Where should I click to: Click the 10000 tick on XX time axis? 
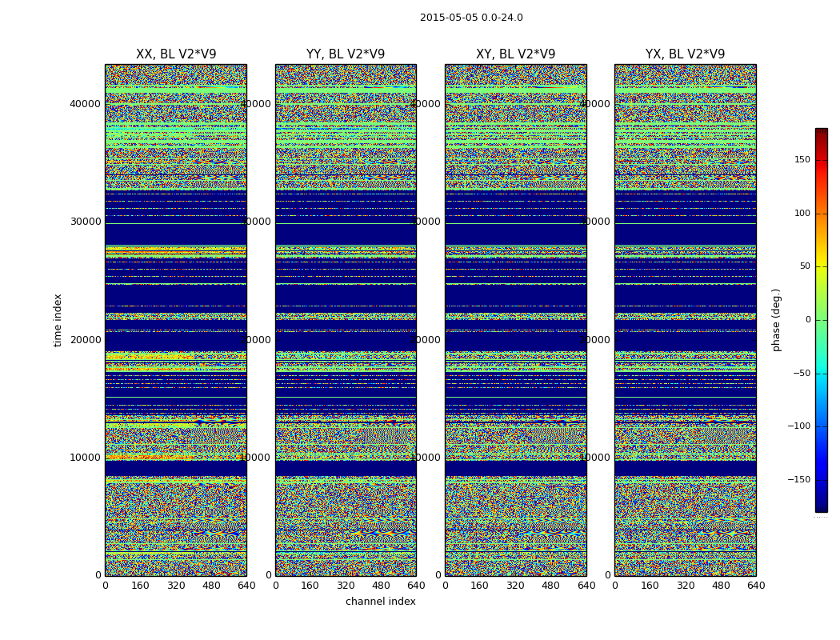pyautogui.click(x=85, y=458)
